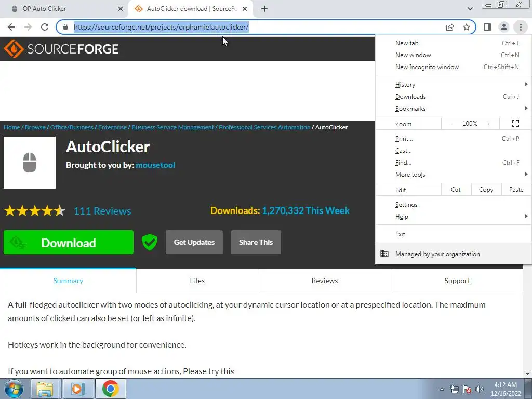The width and height of the screenshot is (532, 399).
Task: Show hidden tray icons arrow
Action: 442,389
